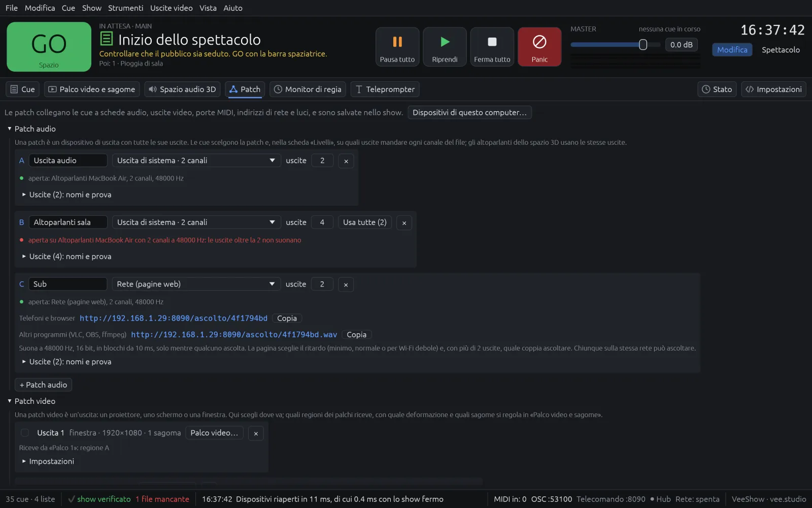
Task: Click the Hub status indicator
Action: pos(660,499)
